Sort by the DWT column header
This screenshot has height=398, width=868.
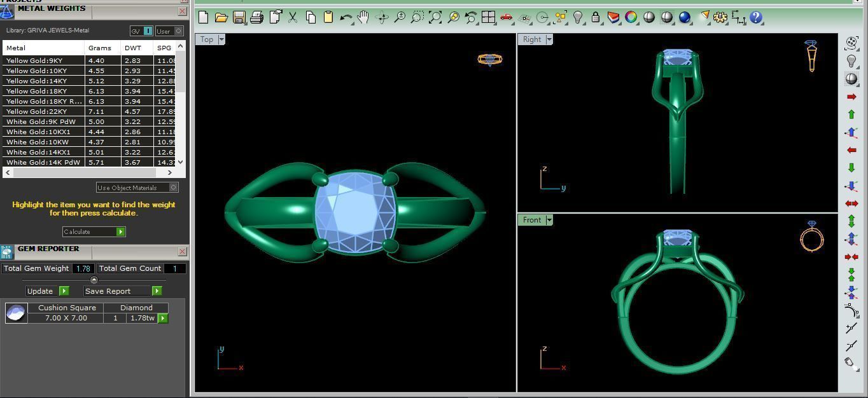pos(137,48)
